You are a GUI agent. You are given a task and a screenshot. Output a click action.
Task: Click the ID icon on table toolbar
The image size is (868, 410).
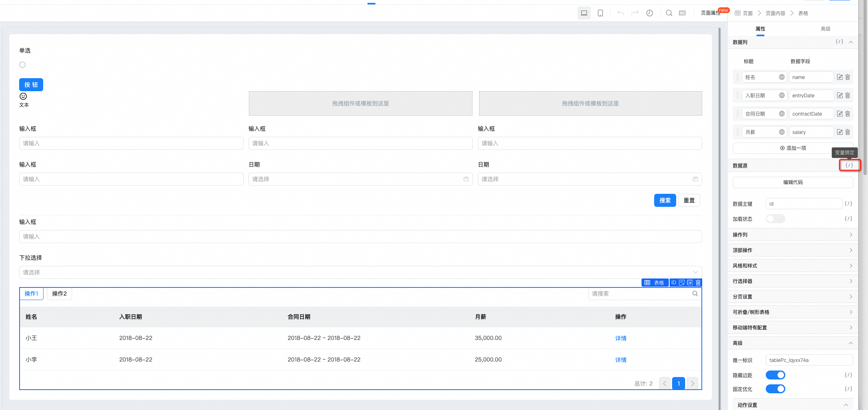click(674, 283)
